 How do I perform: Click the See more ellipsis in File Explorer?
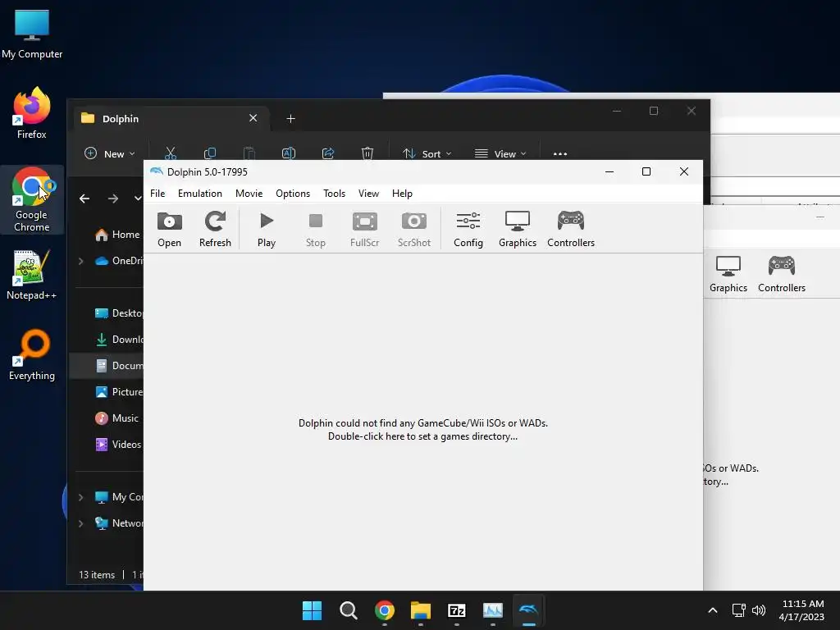559,153
